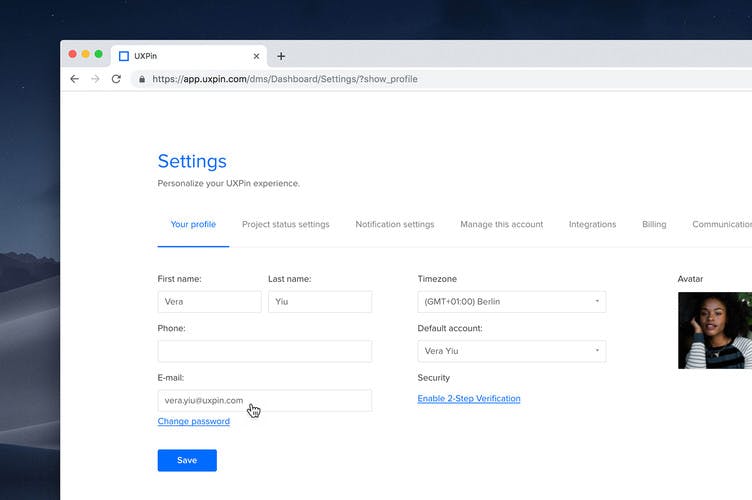Switch to Notification settings tab
Screen dimensions: 752x500
[395, 224]
